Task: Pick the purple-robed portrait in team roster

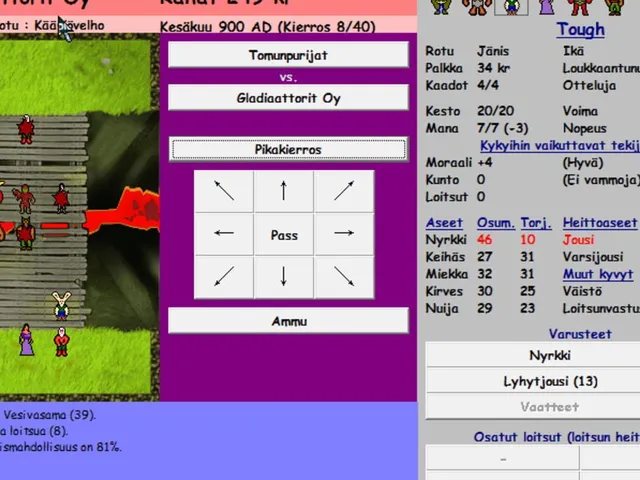Action: pos(547,7)
